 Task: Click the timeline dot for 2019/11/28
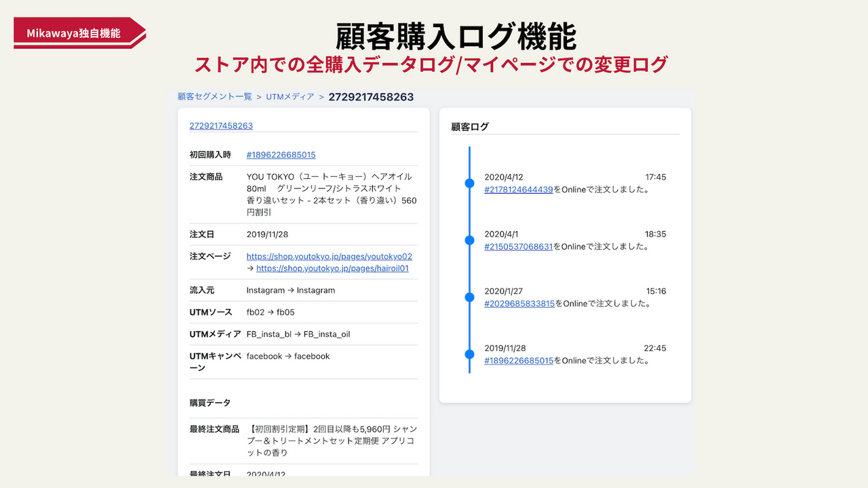(469, 353)
